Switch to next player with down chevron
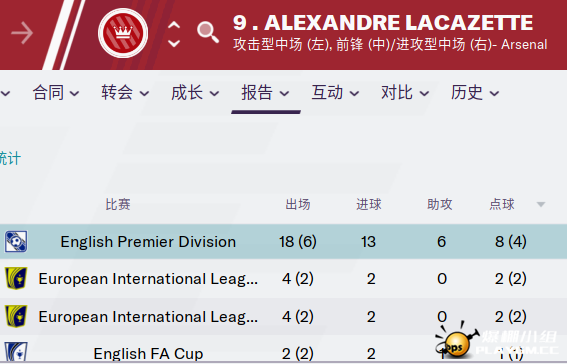This screenshot has width=567, height=364. click(174, 43)
